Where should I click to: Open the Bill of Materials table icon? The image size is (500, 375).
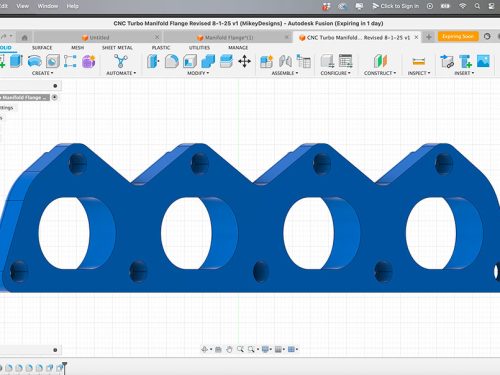point(304,61)
